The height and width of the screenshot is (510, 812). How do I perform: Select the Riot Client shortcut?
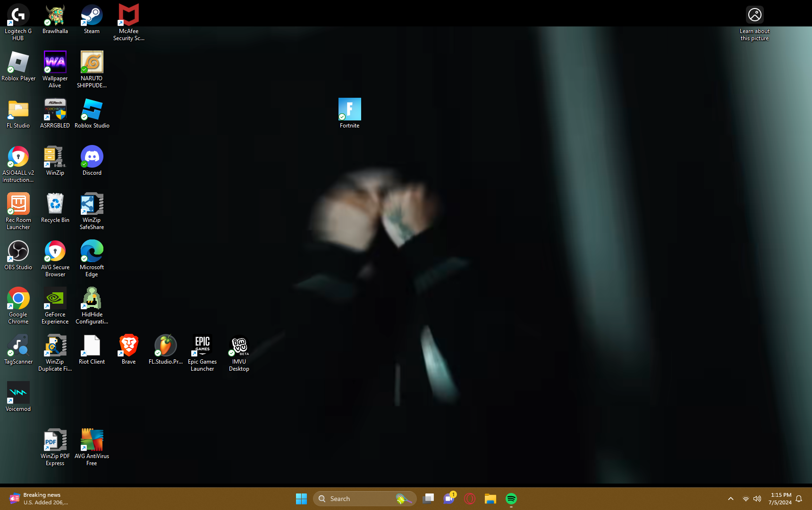92,349
